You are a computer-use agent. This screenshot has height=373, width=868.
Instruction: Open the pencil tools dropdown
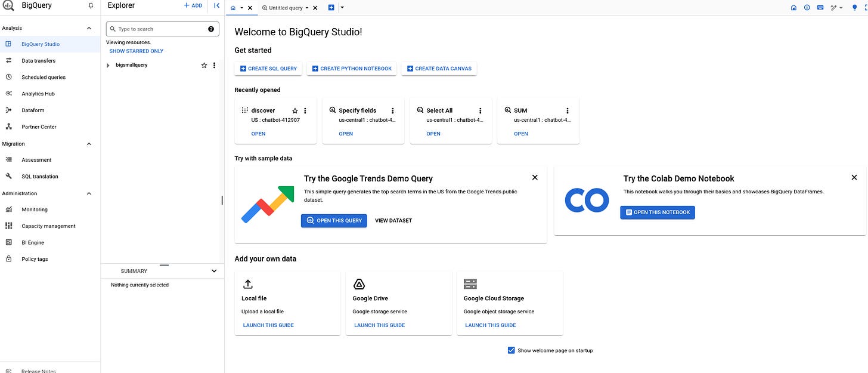click(x=836, y=8)
